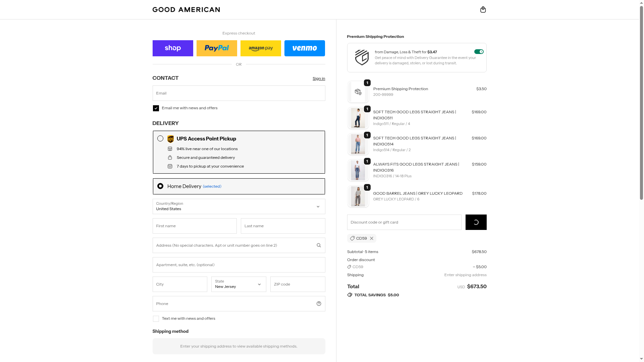The image size is (644, 362).
Task: Pay with Shop Pay express button
Action: point(173,48)
